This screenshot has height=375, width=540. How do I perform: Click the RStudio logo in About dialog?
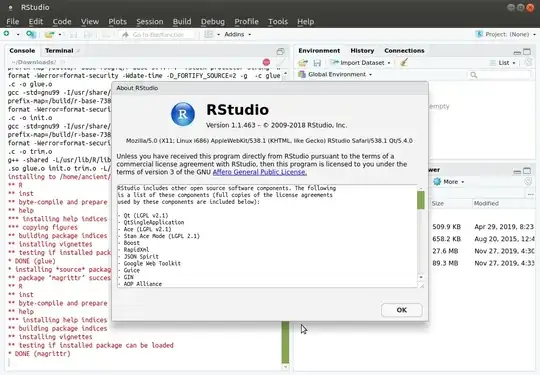point(183,114)
